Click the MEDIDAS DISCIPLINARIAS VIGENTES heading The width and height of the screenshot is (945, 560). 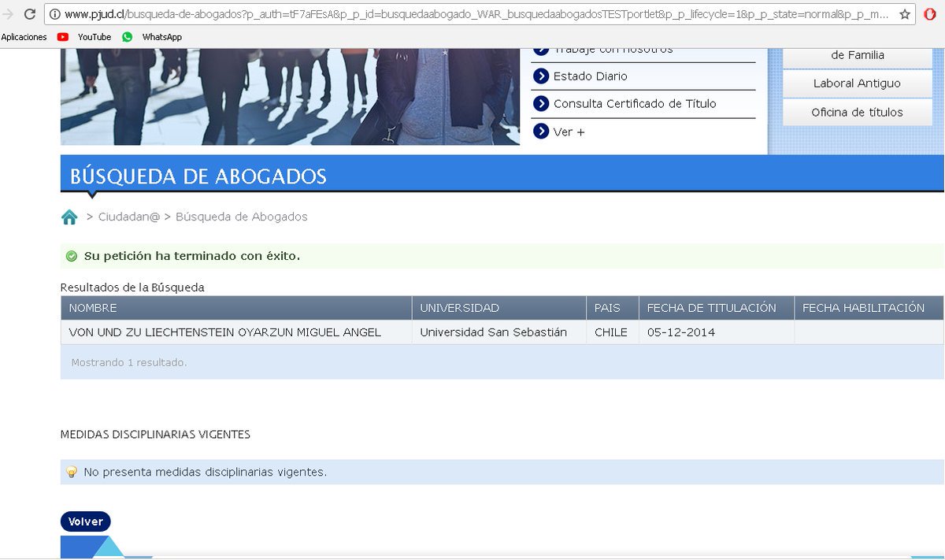pyautogui.click(x=155, y=435)
